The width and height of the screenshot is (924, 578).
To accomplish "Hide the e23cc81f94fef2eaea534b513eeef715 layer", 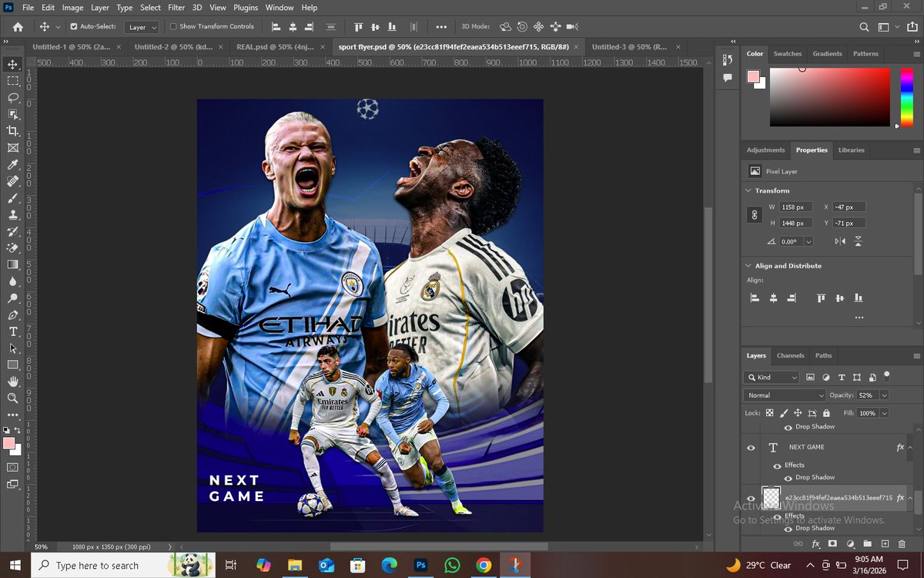I will [x=751, y=499].
